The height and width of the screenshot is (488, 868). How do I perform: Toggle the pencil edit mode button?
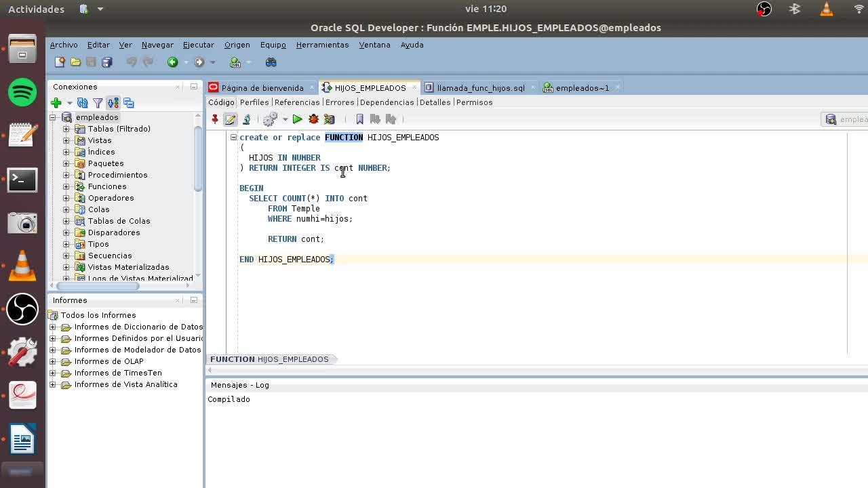(x=230, y=119)
